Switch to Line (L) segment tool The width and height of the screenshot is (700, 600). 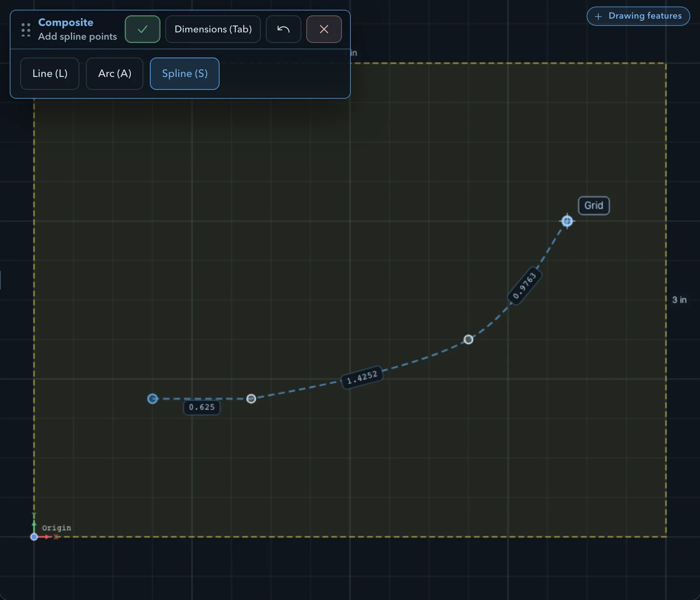50,74
